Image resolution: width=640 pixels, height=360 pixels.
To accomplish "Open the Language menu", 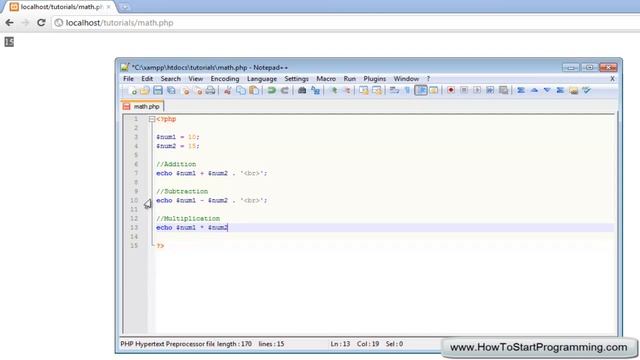I will click(x=262, y=79).
